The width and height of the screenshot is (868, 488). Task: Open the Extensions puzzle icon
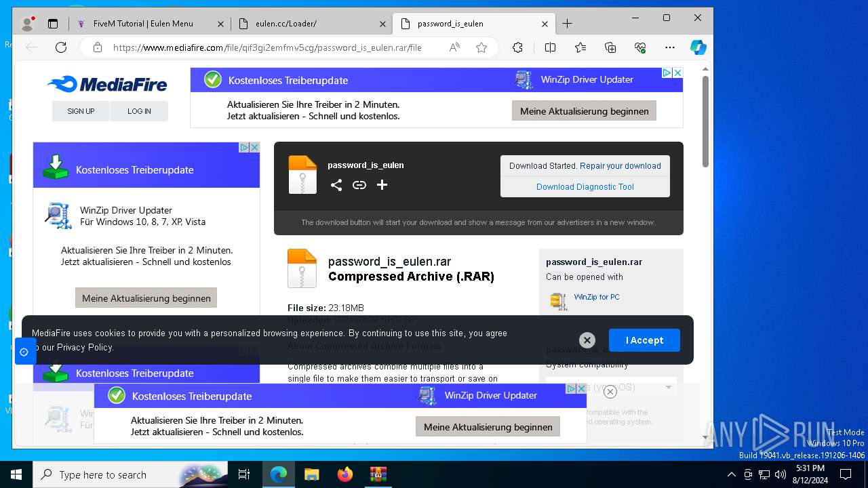click(x=517, y=47)
